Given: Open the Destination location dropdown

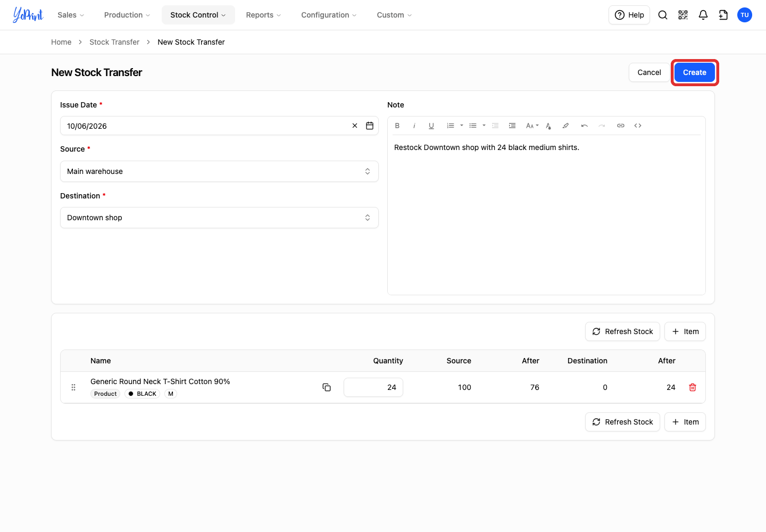Looking at the screenshot, I should [x=219, y=218].
